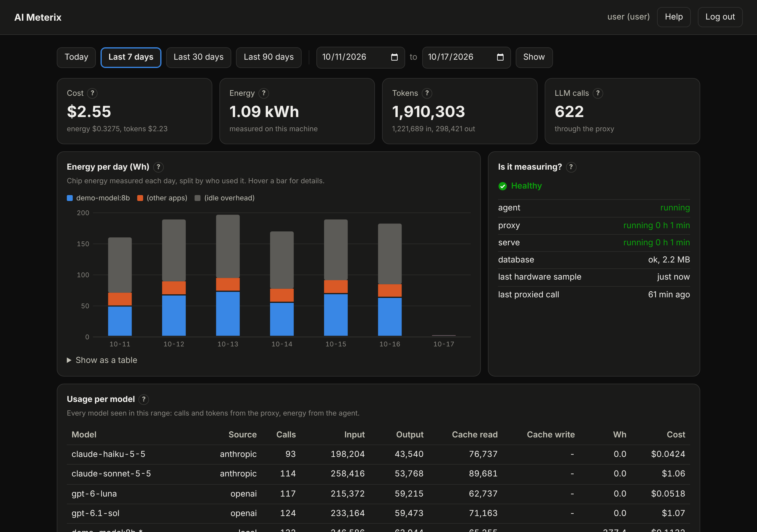Click the agent running status row
The width and height of the screenshot is (757, 532).
(594, 208)
